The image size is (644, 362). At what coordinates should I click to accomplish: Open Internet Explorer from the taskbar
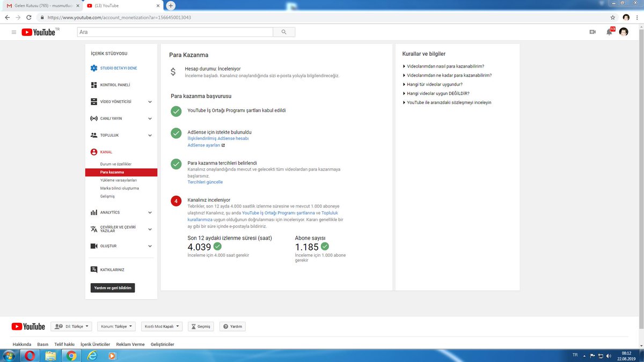(x=92, y=356)
